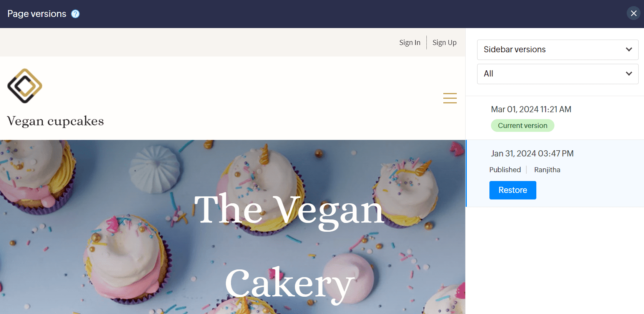Click the Sign Up link

[444, 43]
